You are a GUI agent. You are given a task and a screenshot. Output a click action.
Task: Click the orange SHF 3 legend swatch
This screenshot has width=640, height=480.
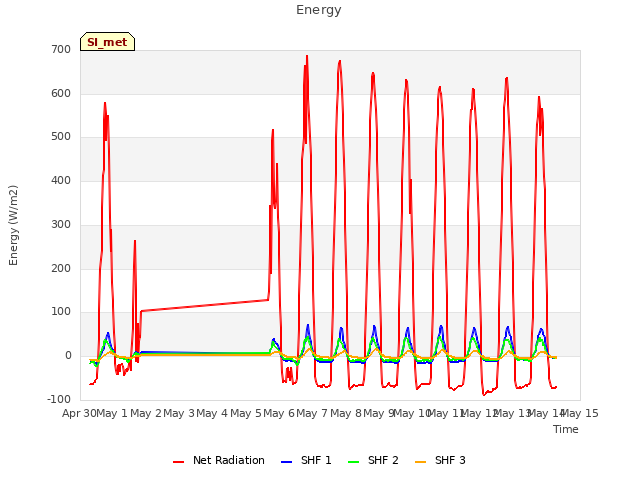tap(420, 462)
